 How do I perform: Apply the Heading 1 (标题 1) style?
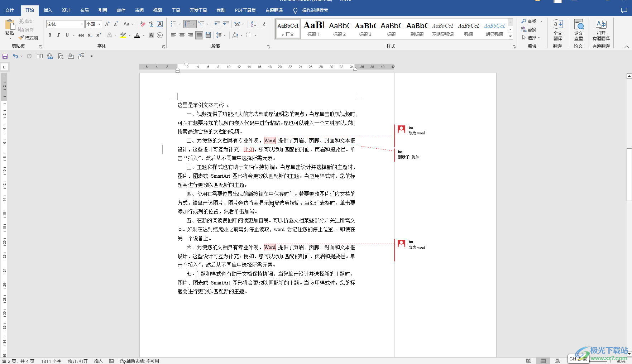tap(313, 29)
